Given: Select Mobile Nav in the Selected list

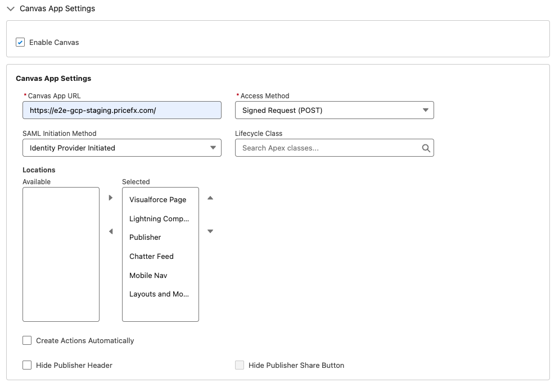Looking at the screenshot, I should click(x=148, y=275).
